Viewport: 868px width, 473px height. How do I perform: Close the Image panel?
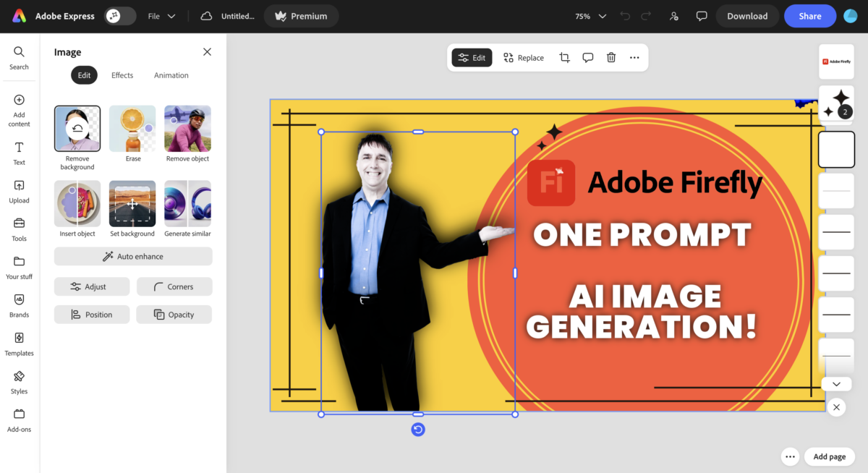click(x=207, y=52)
